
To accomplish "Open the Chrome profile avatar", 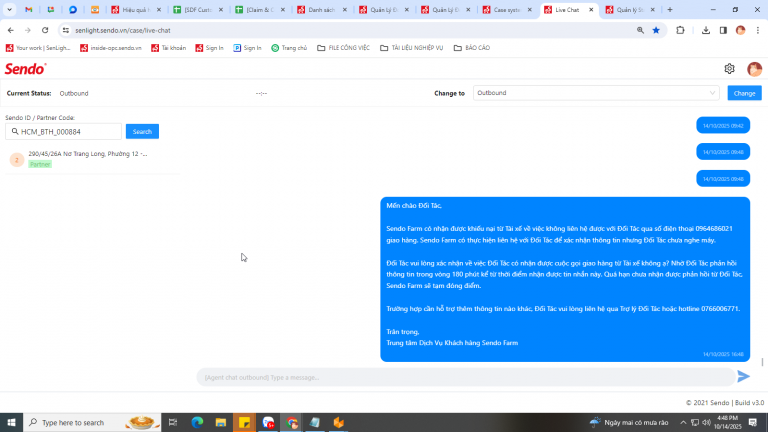I will [741, 30].
